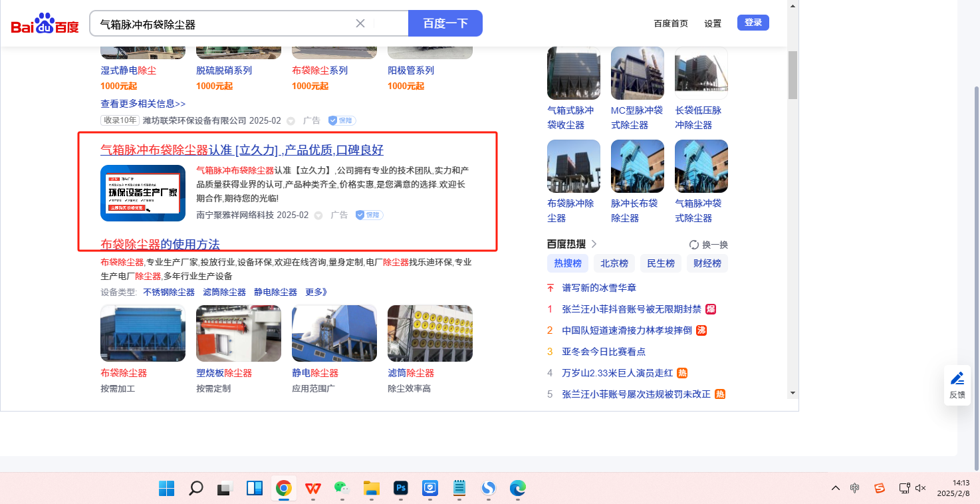
Task: Open File Explorer from the taskbar
Action: [x=371, y=489]
